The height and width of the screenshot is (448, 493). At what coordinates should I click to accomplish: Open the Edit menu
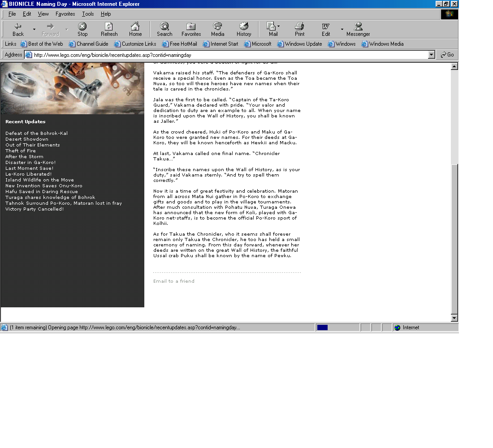point(27,14)
